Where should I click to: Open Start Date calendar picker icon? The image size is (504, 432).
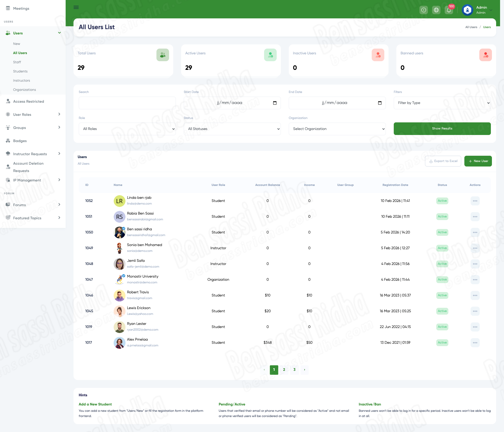tap(275, 103)
